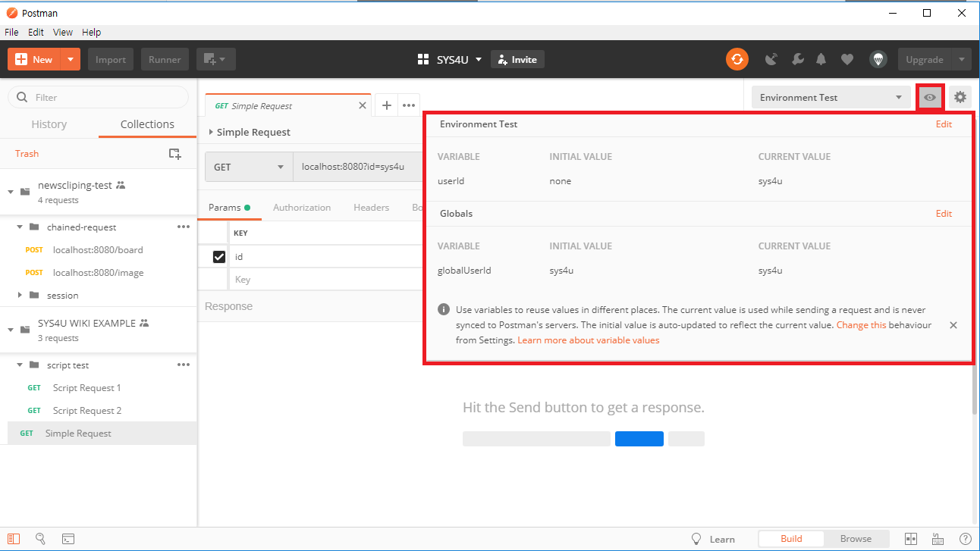
Task: Click the heart icon in header
Action: (847, 59)
